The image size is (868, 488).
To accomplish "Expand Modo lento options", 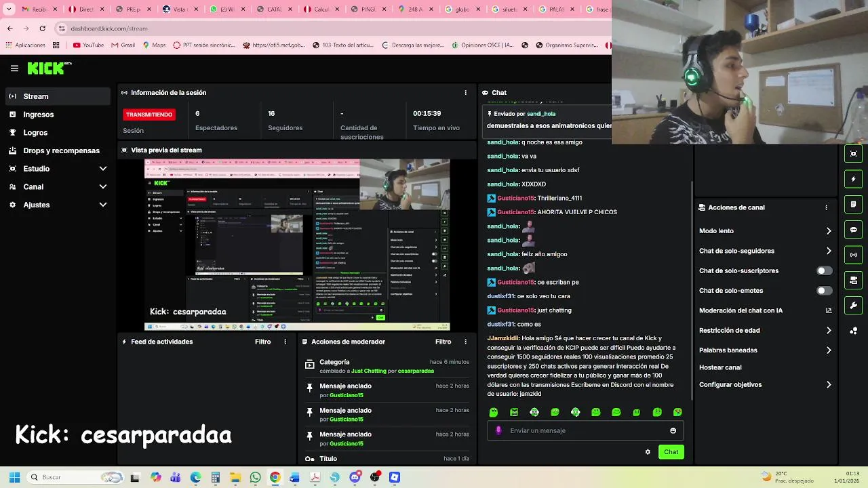I will (x=829, y=231).
